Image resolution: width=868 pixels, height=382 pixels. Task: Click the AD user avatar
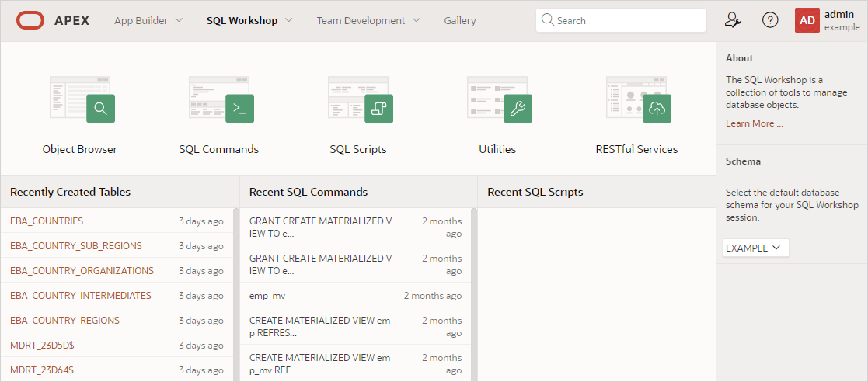click(x=807, y=20)
